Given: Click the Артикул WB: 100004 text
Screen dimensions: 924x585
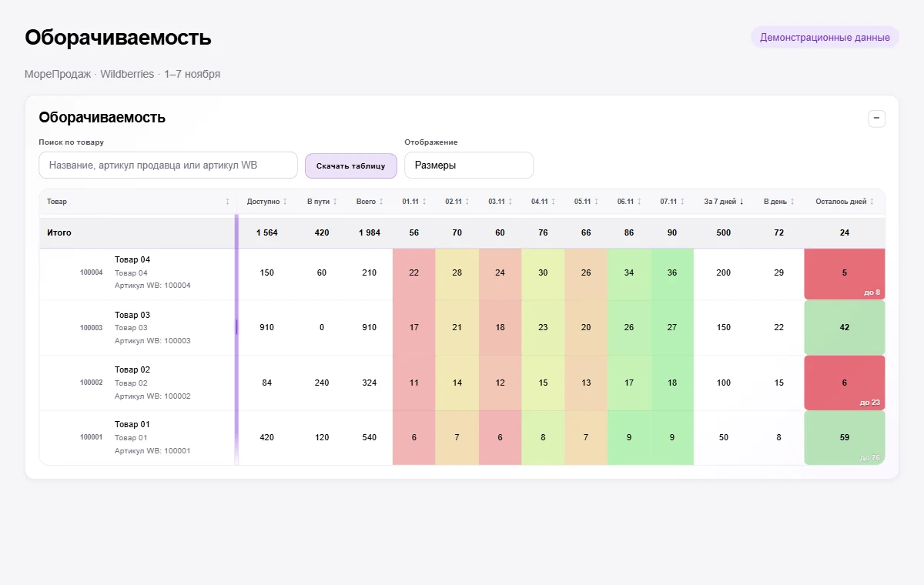Looking at the screenshot, I should [x=152, y=286].
